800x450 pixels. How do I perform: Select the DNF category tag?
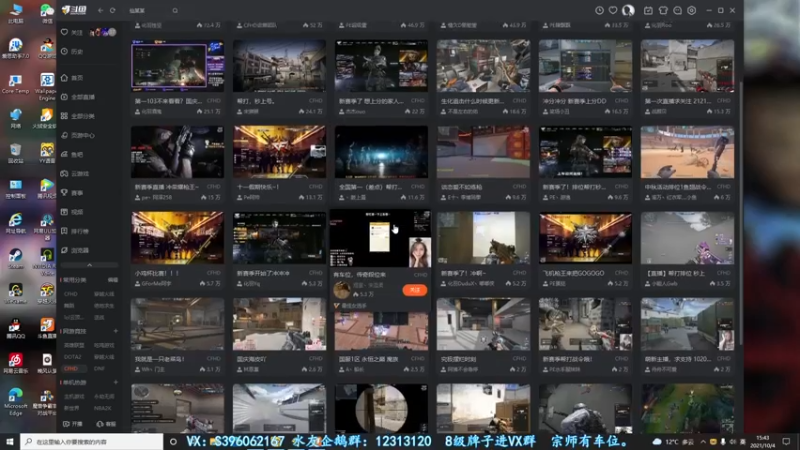click(x=99, y=368)
